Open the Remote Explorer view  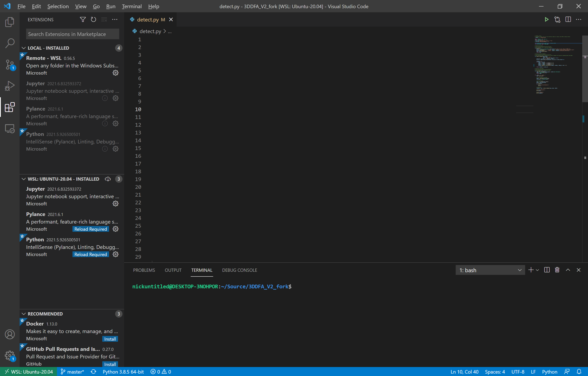click(x=10, y=129)
